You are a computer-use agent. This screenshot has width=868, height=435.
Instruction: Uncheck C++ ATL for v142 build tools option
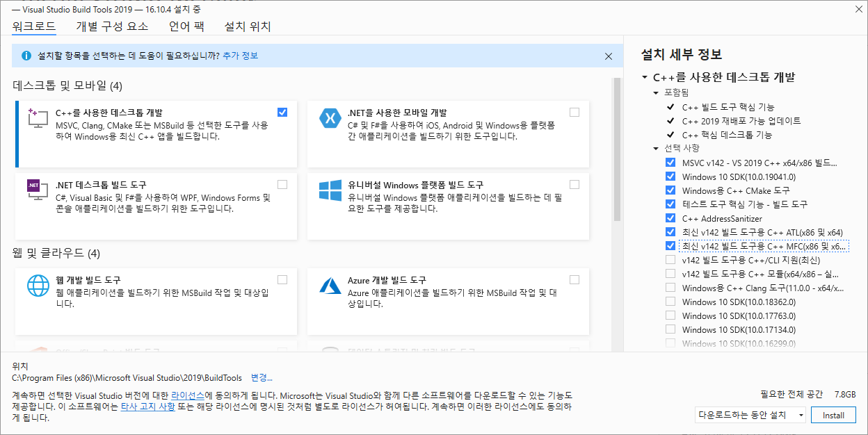coord(670,232)
